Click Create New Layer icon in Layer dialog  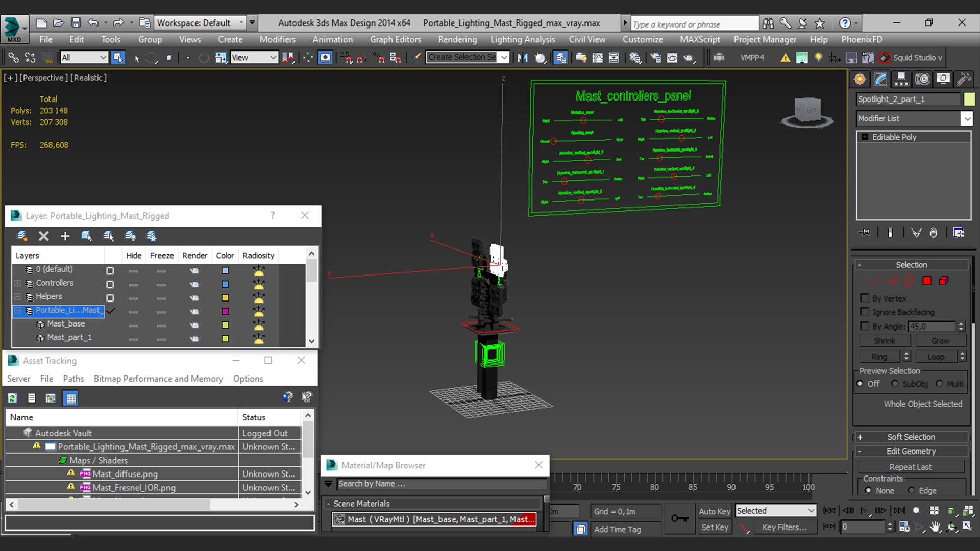pyautogui.click(x=22, y=236)
